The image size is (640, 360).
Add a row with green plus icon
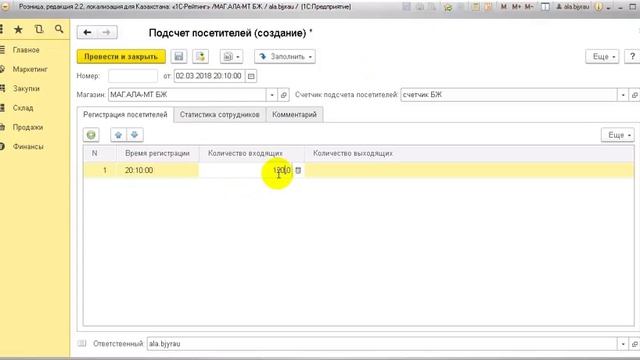click(91, 135)
